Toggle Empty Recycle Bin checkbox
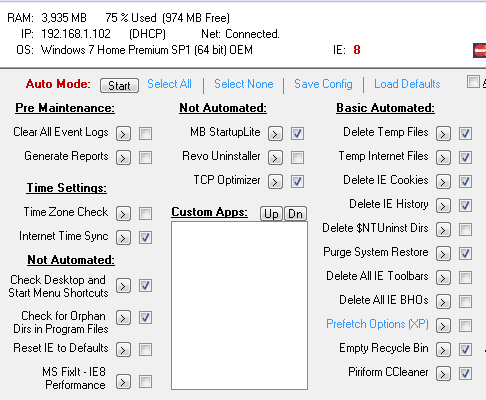This screenshot has height=400, width=486. tap(465, 350)
